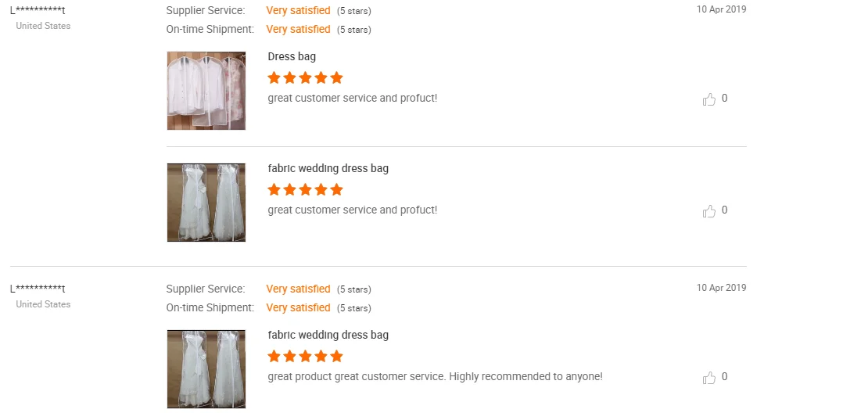The height and width of the screenshot is (413, 868).
Task: Click second review's Supplier Service 'Very satisfied' rating
Action: (298, 289)
